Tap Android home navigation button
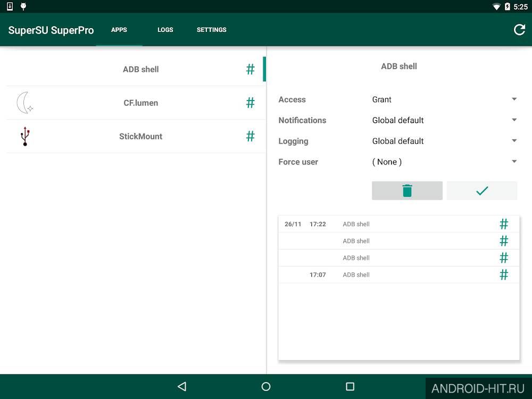Screen dimensions: 532x399 266,386
